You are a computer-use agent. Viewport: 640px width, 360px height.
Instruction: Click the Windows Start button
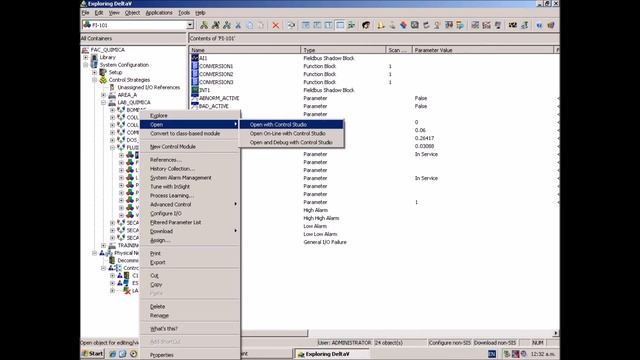pyautogui.click(x=93, y=354)
